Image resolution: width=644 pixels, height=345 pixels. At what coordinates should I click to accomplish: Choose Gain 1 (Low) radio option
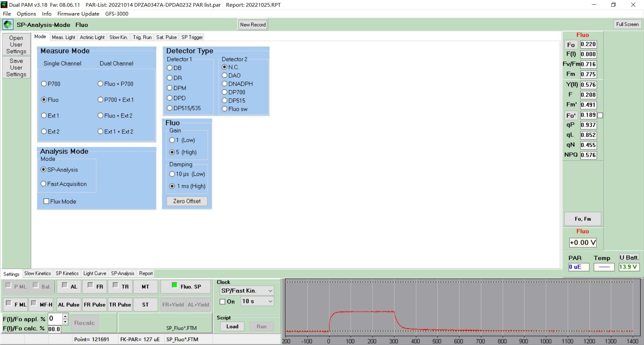(172, 140)
